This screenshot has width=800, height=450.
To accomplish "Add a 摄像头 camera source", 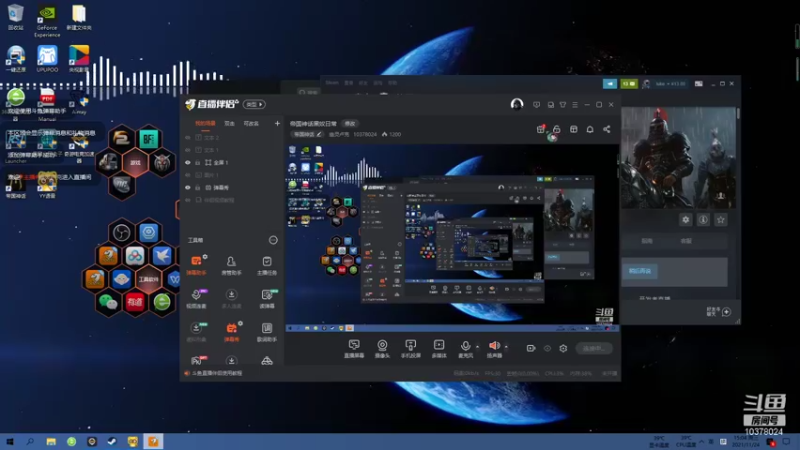I will tap(382, 348).
